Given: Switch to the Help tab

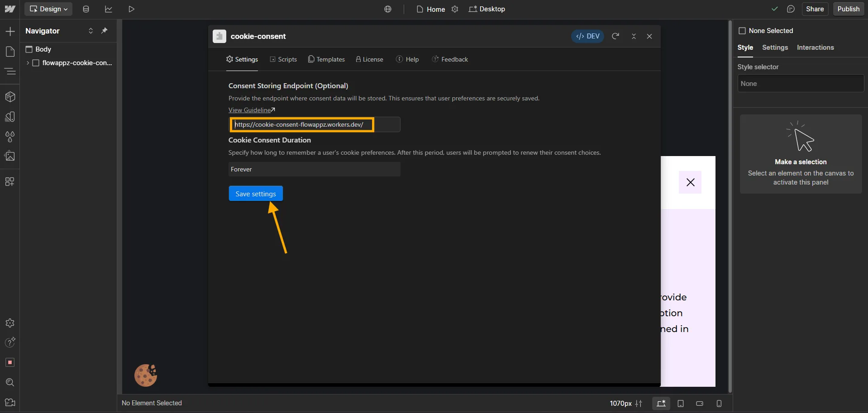Looking at the screenshot, I should pyautogui.click(x=407, y=59).
